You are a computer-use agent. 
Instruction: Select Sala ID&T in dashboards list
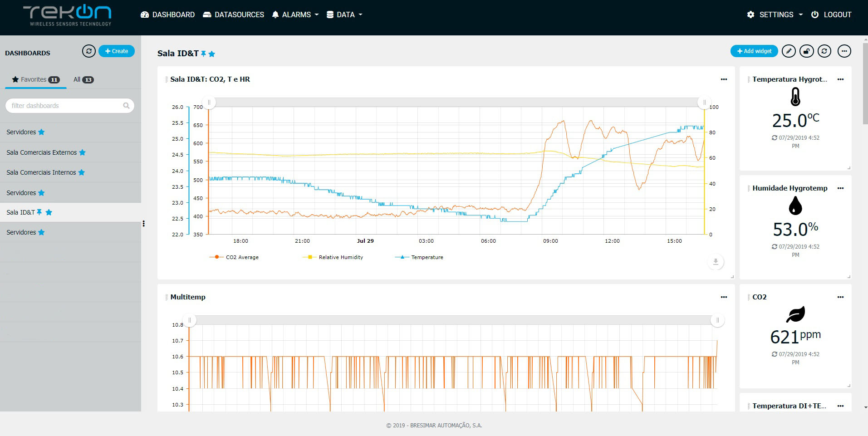[70, 212]
